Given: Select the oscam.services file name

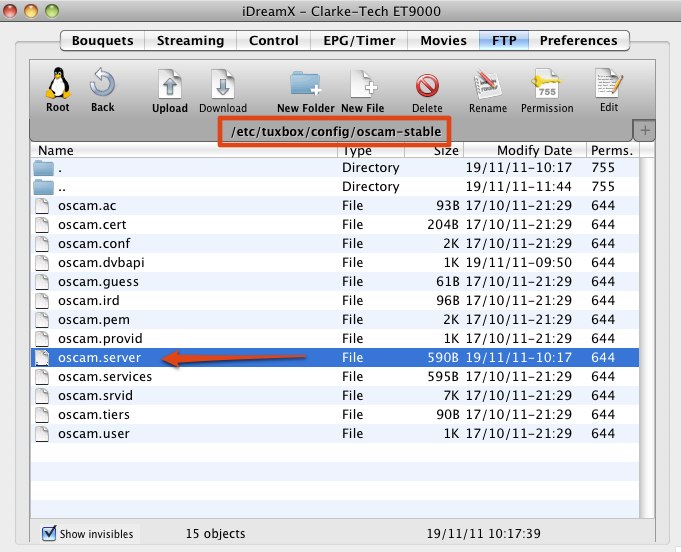Looking at the screenshot, I should click(105, 377).
